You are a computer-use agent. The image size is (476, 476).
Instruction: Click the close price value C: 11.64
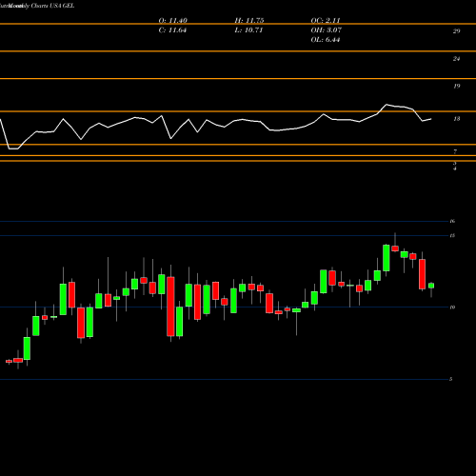pos(172,30)
